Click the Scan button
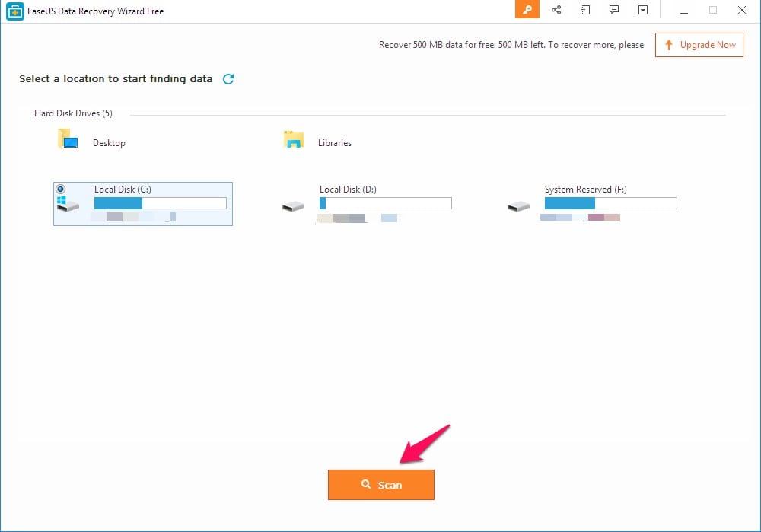The width and height of the screenshot is (761, 532). pos(381,484)
